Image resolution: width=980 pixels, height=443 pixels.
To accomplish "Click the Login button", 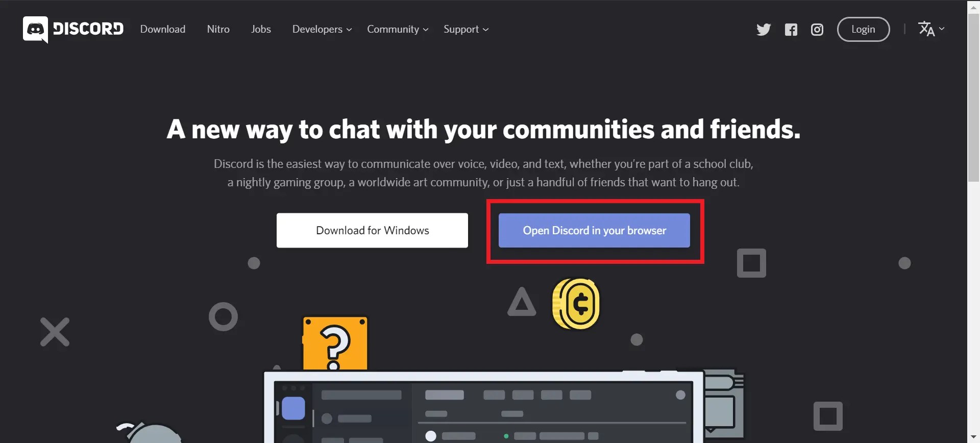I will [863, 29].
